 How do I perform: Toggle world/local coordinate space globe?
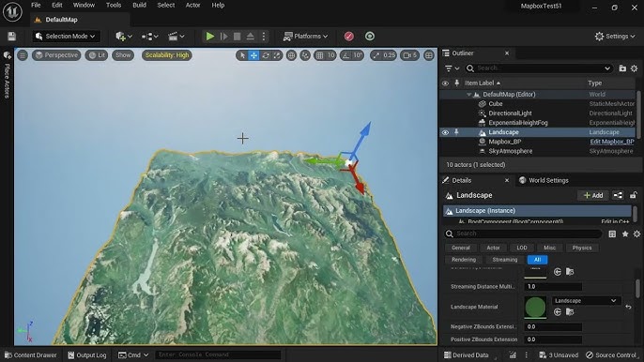291,55
